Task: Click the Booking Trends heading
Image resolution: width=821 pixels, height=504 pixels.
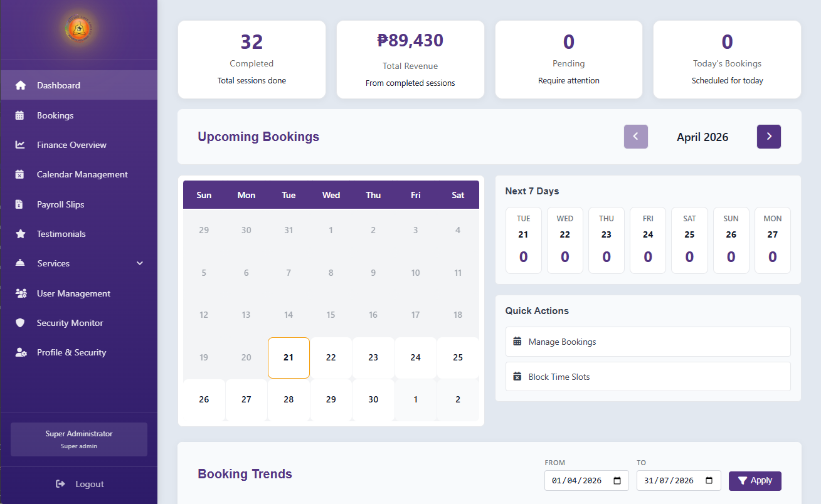Action: tap(245, 474)
